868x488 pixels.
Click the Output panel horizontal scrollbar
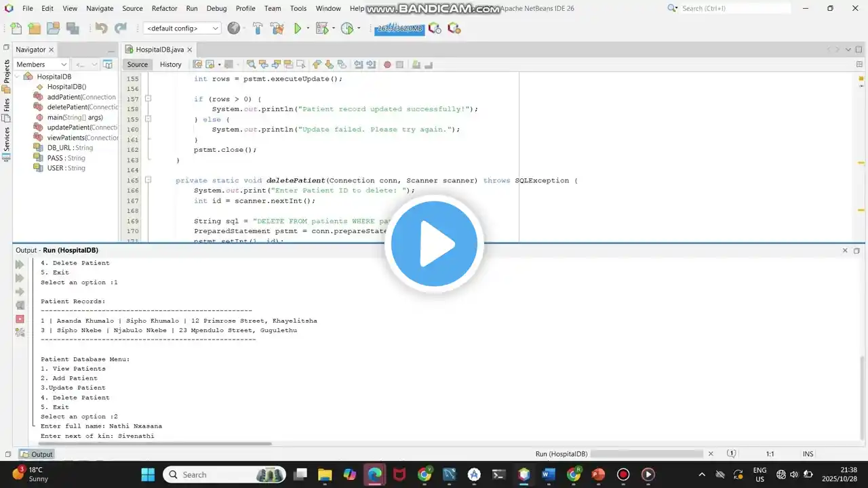pos(155,444)
